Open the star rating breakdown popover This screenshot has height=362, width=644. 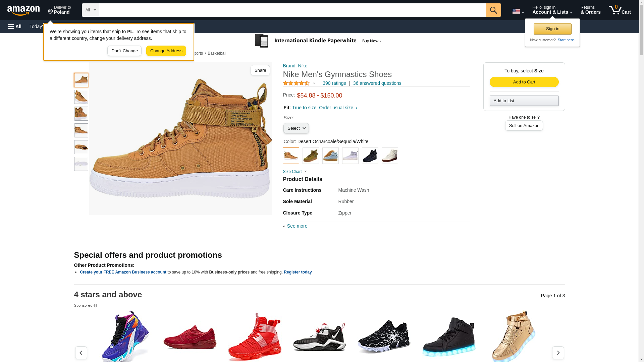point(299,83)
